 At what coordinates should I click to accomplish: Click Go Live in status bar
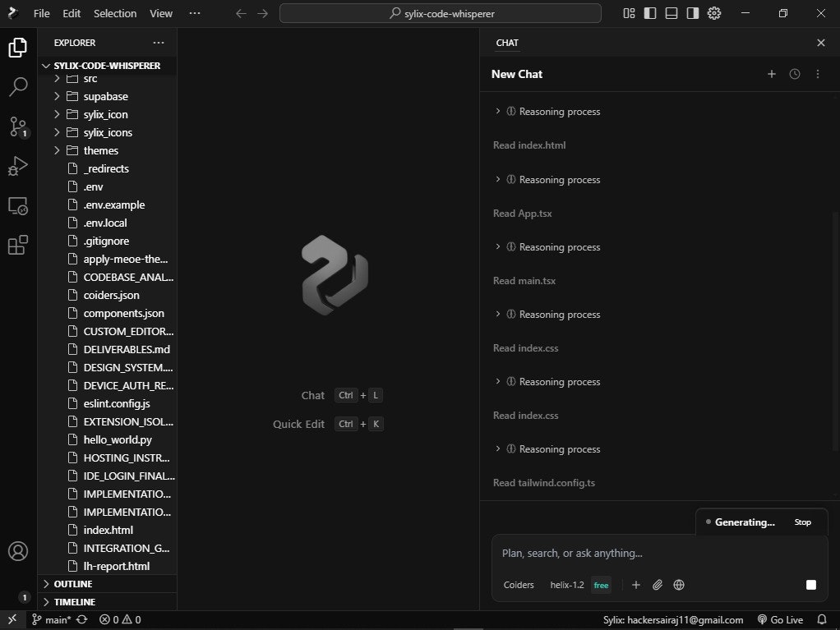[780, 620]
